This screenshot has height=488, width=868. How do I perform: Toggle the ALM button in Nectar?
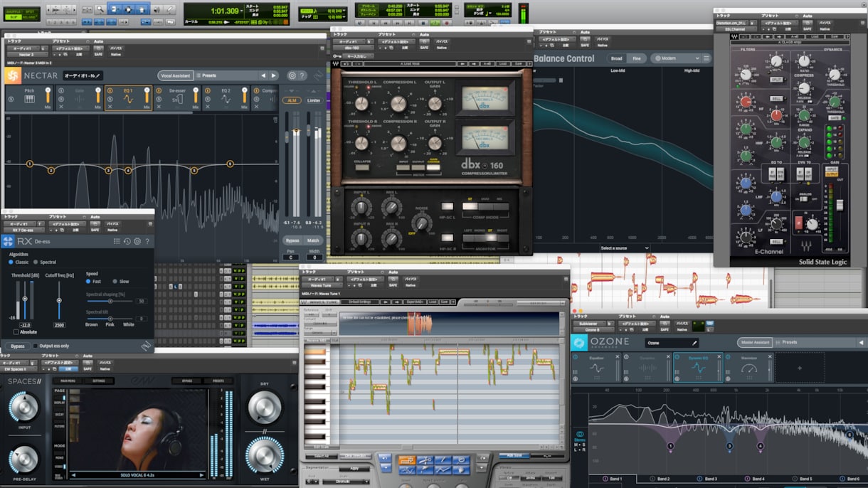tap(292, 100)
